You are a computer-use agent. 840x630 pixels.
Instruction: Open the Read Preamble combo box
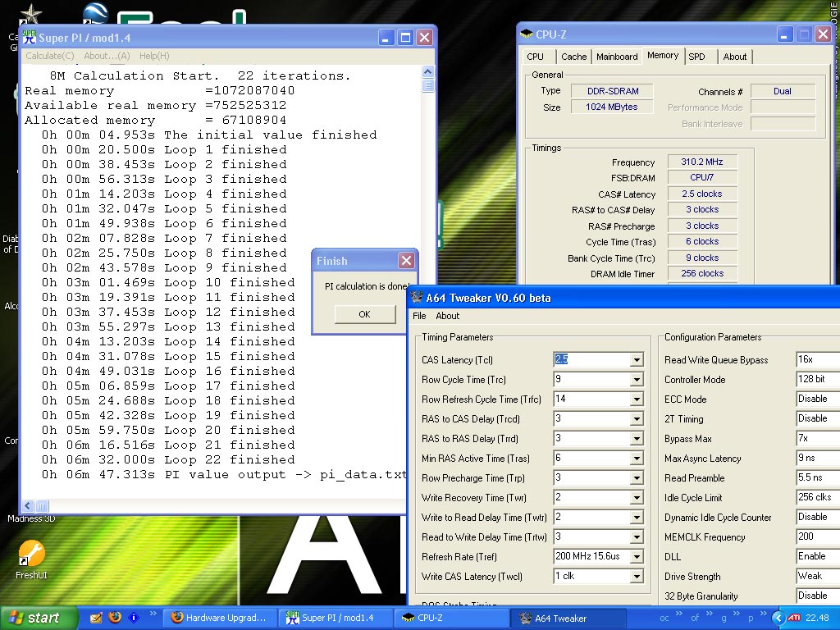tap(818, 478)
